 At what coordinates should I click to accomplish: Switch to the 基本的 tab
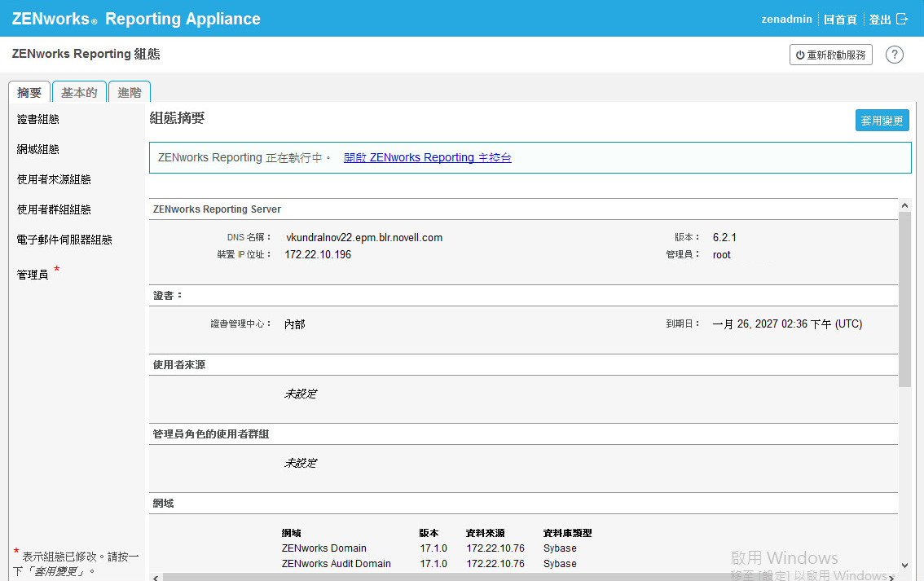79,92
